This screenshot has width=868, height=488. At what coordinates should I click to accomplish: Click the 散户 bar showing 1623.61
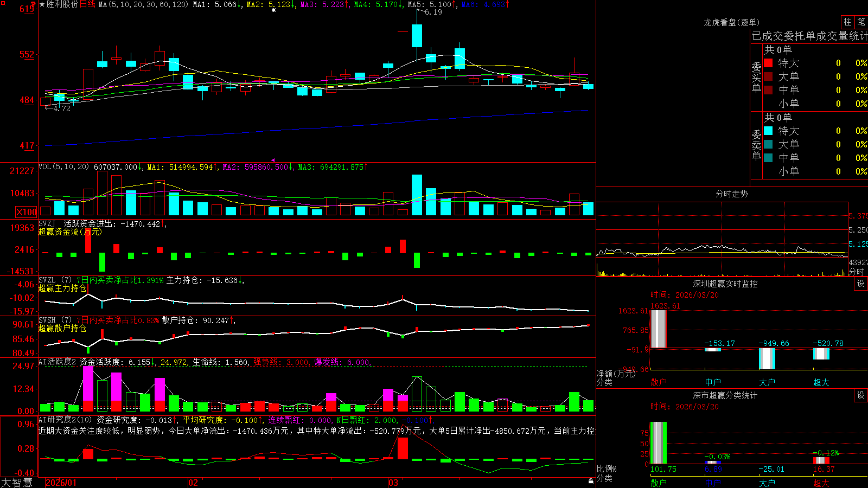[x=659, y=329]
